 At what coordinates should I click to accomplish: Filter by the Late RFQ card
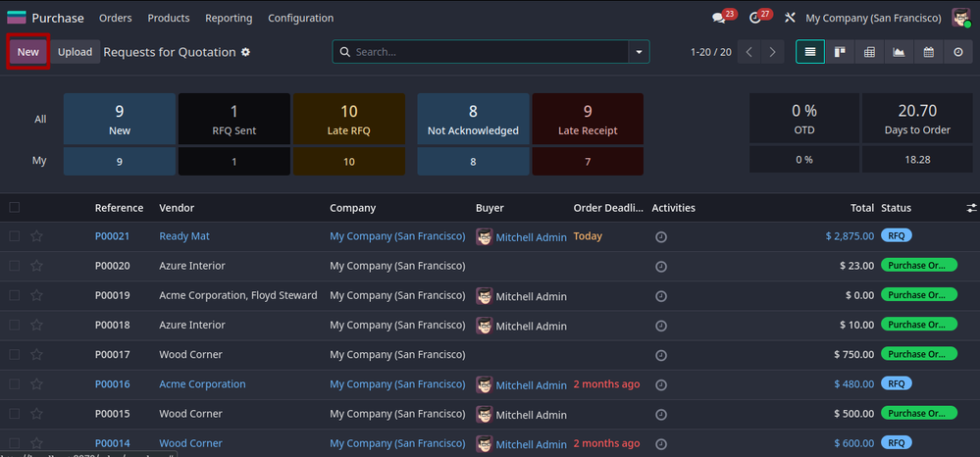click(x=349, y=119)
